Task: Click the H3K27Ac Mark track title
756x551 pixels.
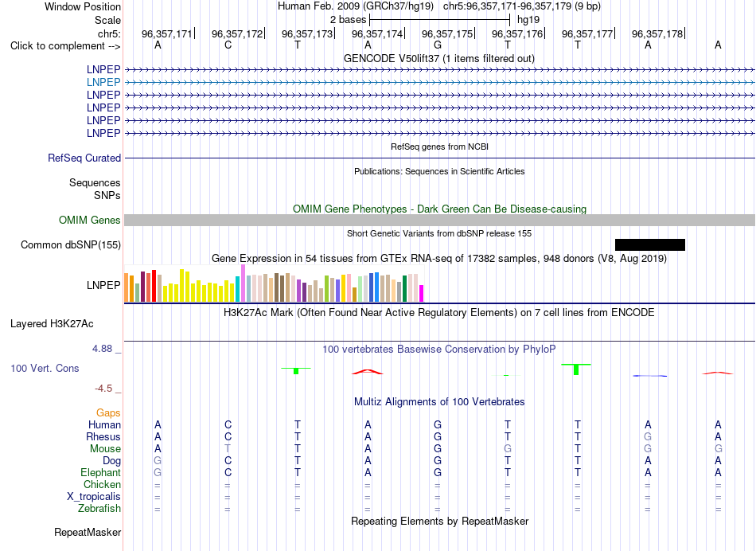Action: click(x=439, y=313)
